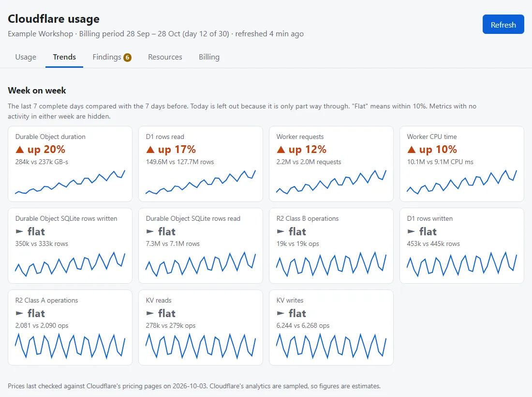Select the Trends tab
Viewport: 532px width, 397px height.
pyautogui.click(x=64, y=57)
